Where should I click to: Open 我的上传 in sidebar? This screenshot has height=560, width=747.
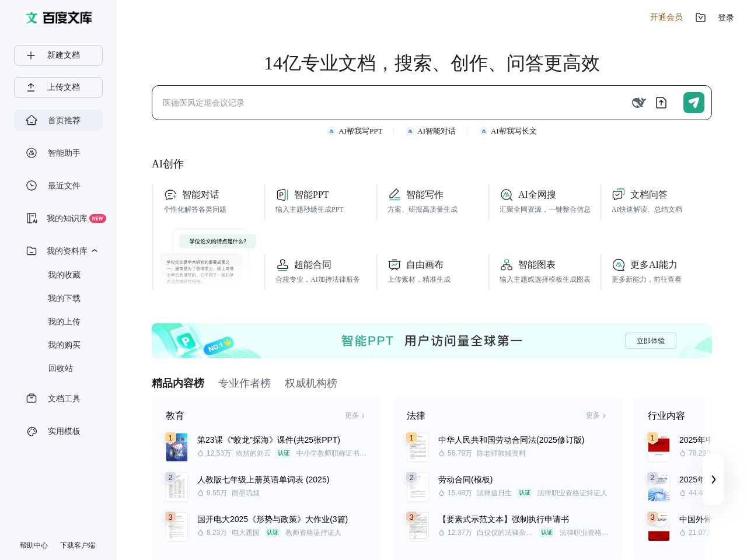pyautogui.click(x=64, y=321)
